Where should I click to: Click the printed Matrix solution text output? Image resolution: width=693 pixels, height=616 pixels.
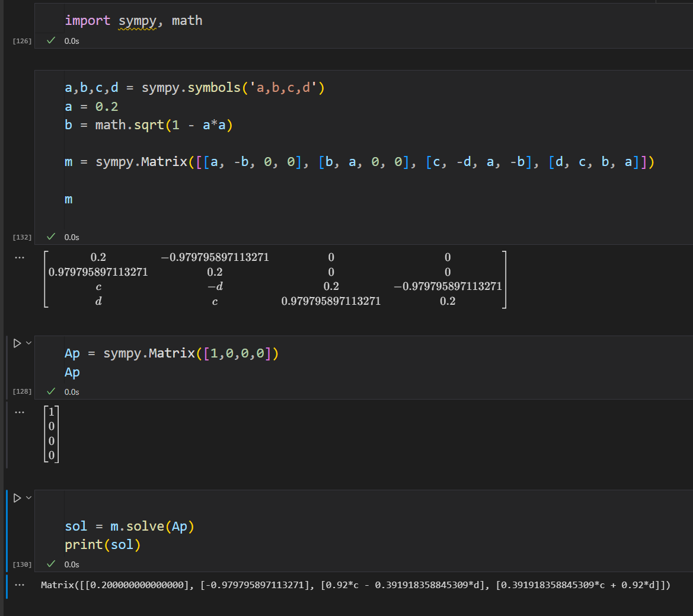coord(355,585)
